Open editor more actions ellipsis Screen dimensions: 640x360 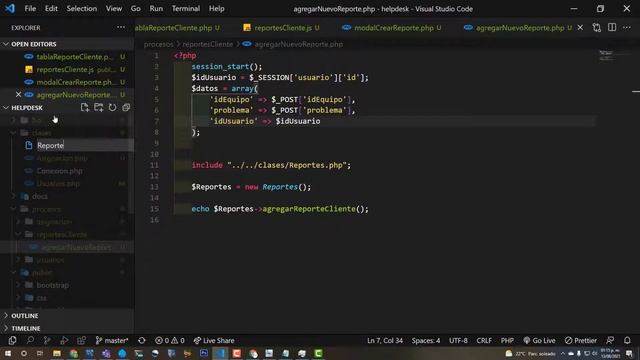coord(627,28)
